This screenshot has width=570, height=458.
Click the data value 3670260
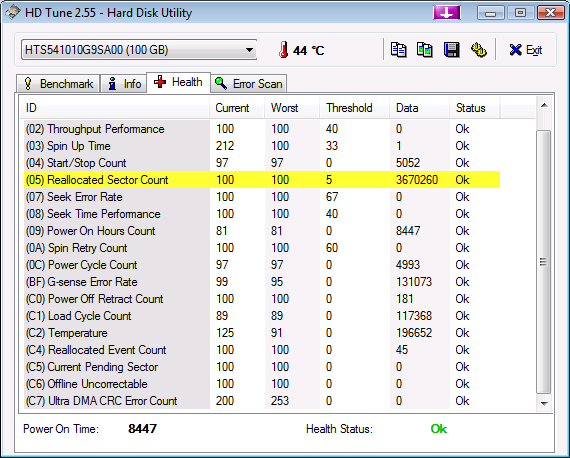click(417, 180)
